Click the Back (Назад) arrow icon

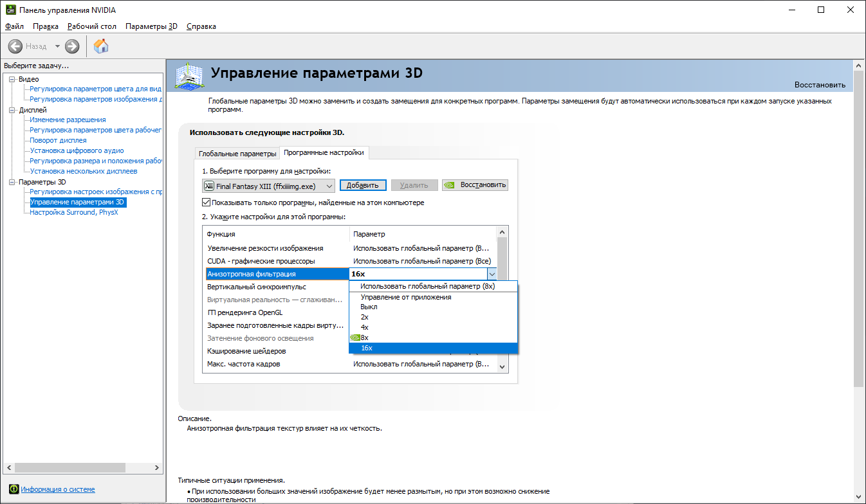[x=15, y=46]
